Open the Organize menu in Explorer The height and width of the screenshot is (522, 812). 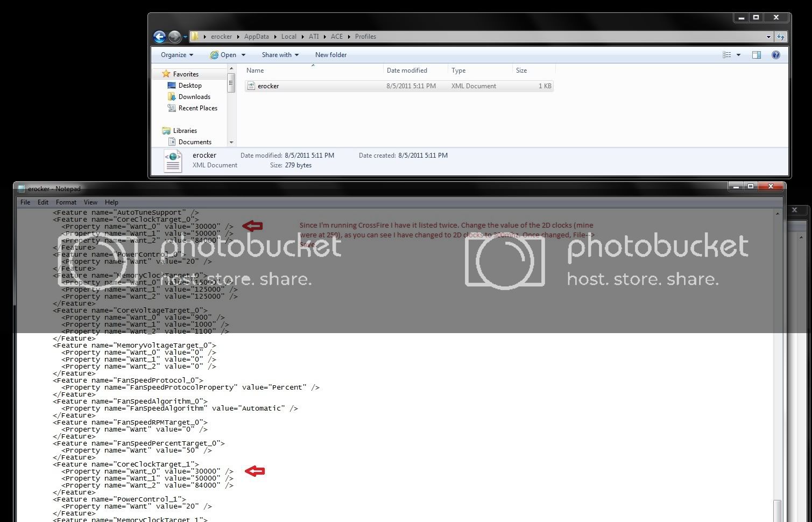coord(177,55)
